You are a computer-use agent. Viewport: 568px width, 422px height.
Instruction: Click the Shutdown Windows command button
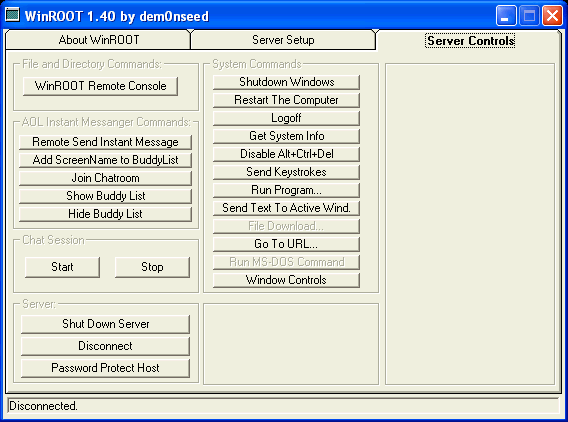286,82
